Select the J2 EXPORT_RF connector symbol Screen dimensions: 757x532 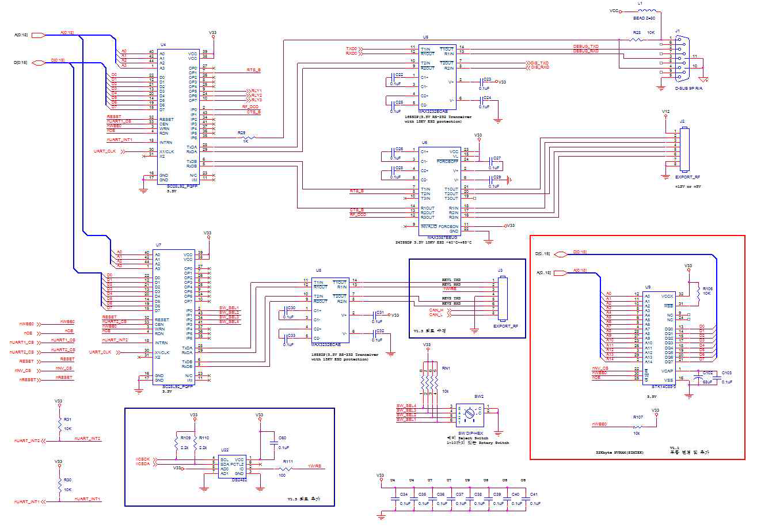(x=684, y=149)
